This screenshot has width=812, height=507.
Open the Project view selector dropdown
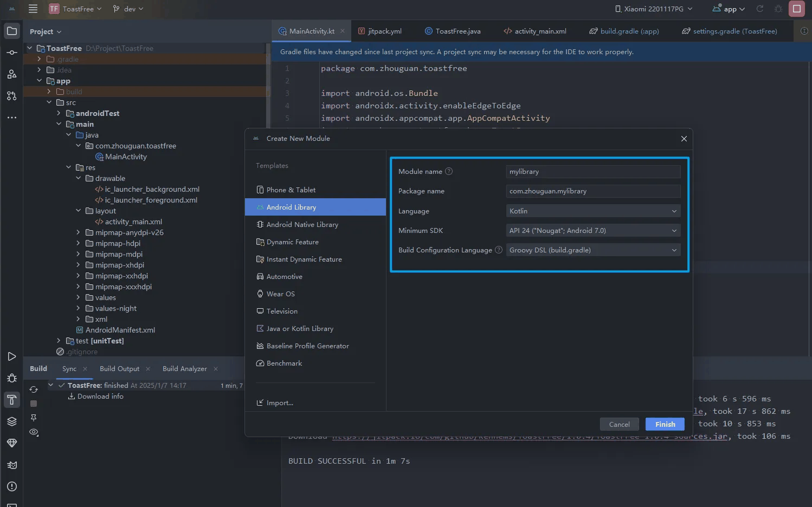[46, 31]
